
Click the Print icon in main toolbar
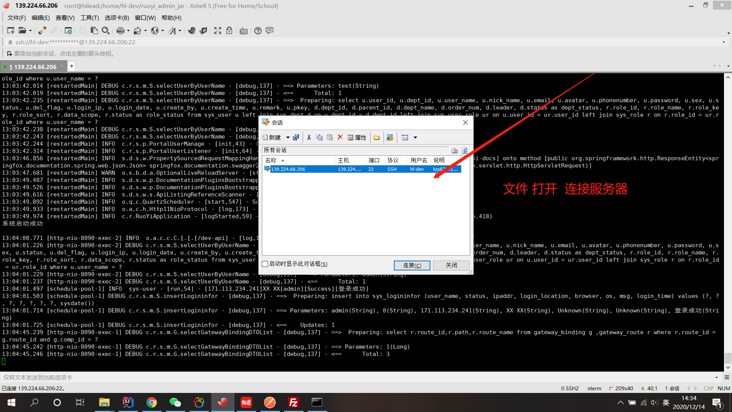click(120, 30)
